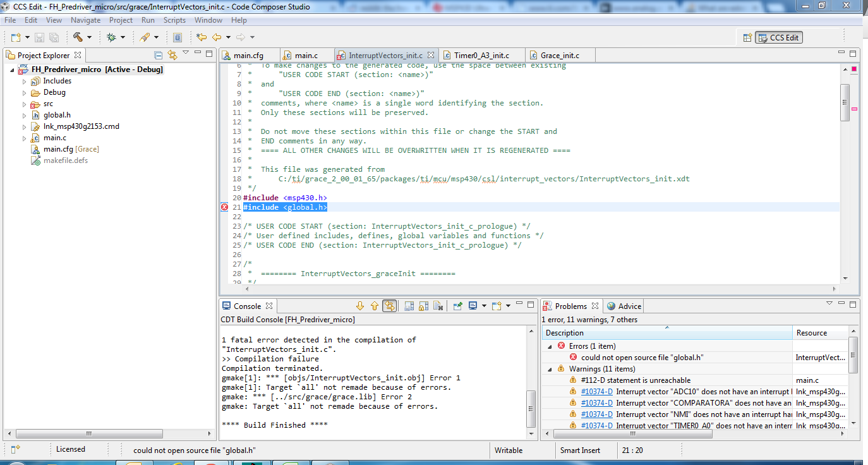Viewport: 868px width, 465px height.
Task: Expand the Includes node in Project Explorer
Action: click(x=25, y=81)
